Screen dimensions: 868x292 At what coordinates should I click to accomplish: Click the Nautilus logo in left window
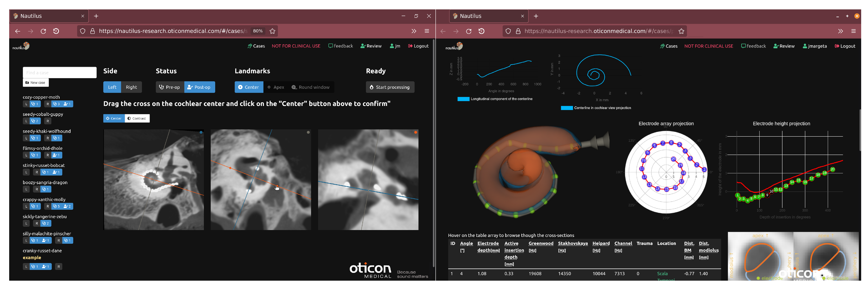[21, 46]
